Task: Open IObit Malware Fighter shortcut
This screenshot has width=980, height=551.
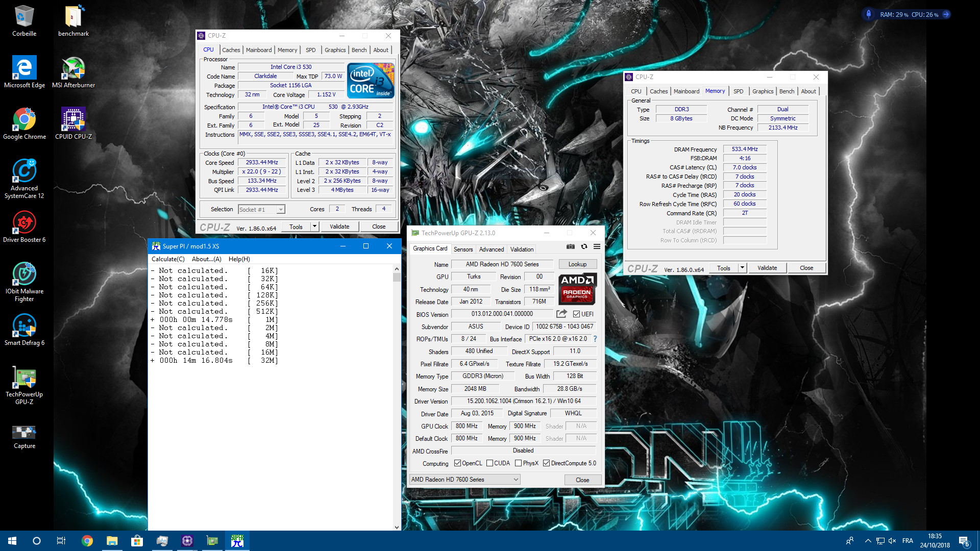Action: (24, 282)
